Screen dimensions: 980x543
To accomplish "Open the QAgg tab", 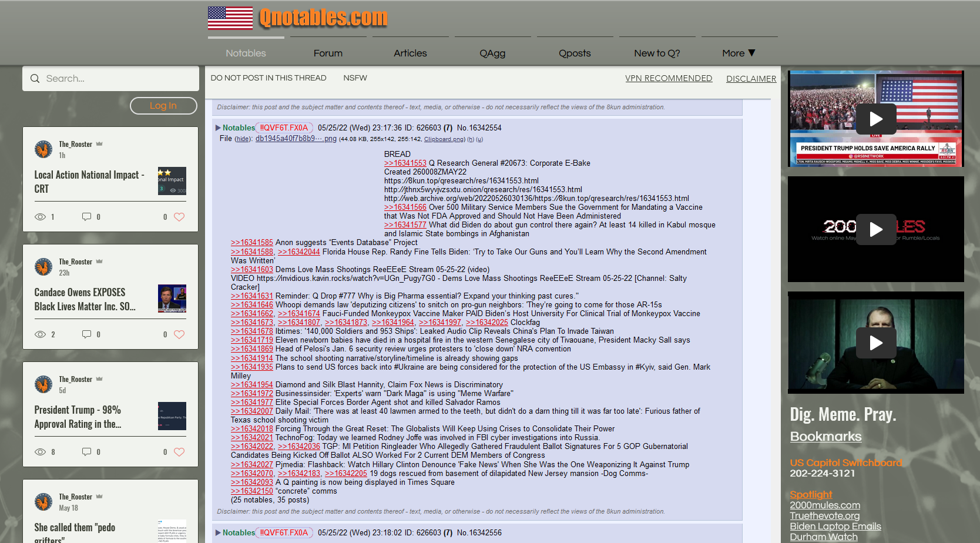I will pyautogui.click(x=492, y=53).
